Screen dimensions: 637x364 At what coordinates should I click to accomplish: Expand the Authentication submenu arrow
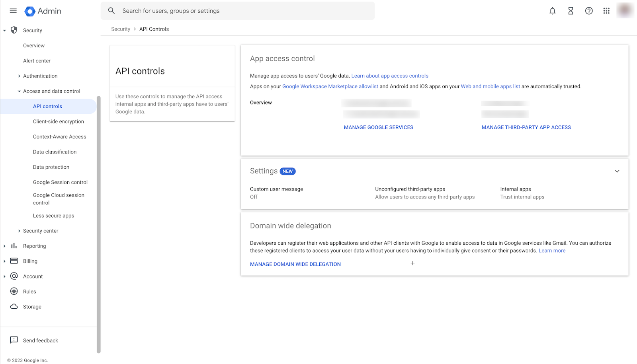point(19,76)
